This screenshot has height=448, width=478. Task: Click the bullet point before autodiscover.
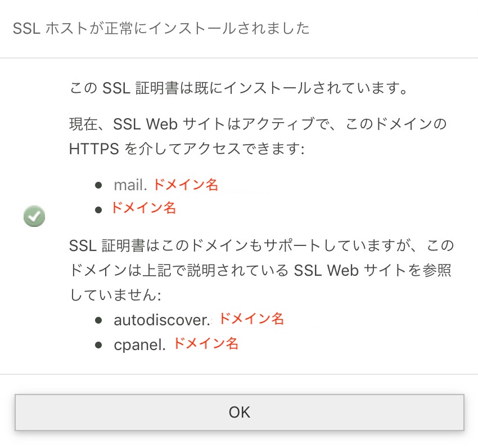click(x=98, y=320)
